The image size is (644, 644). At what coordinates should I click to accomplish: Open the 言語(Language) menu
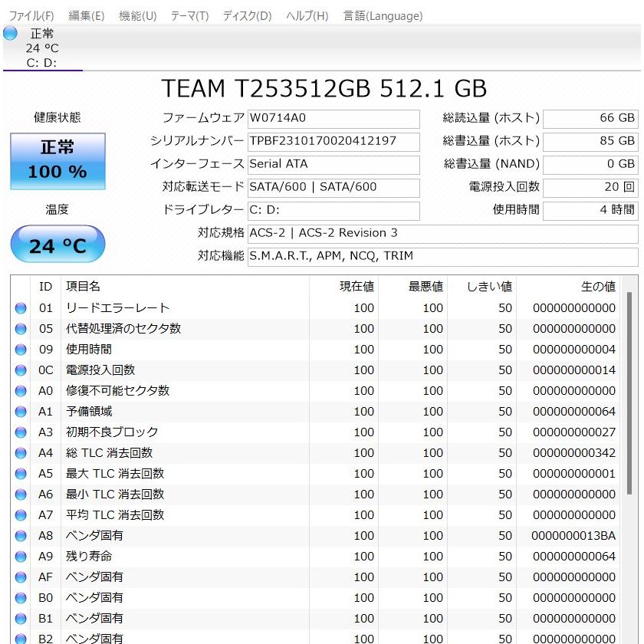(383, 16)
